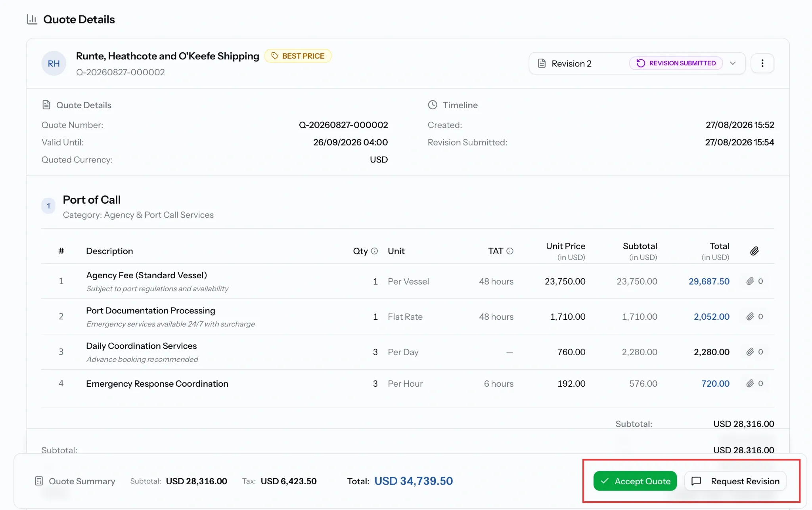Click the Per Day unit cell

point(403,352)
